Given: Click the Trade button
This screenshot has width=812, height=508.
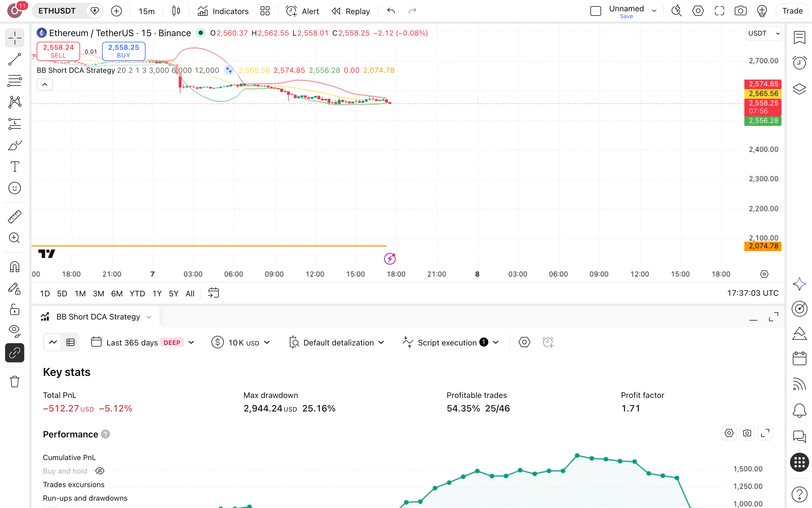Looking at the screenshot, I should point(793,11).
